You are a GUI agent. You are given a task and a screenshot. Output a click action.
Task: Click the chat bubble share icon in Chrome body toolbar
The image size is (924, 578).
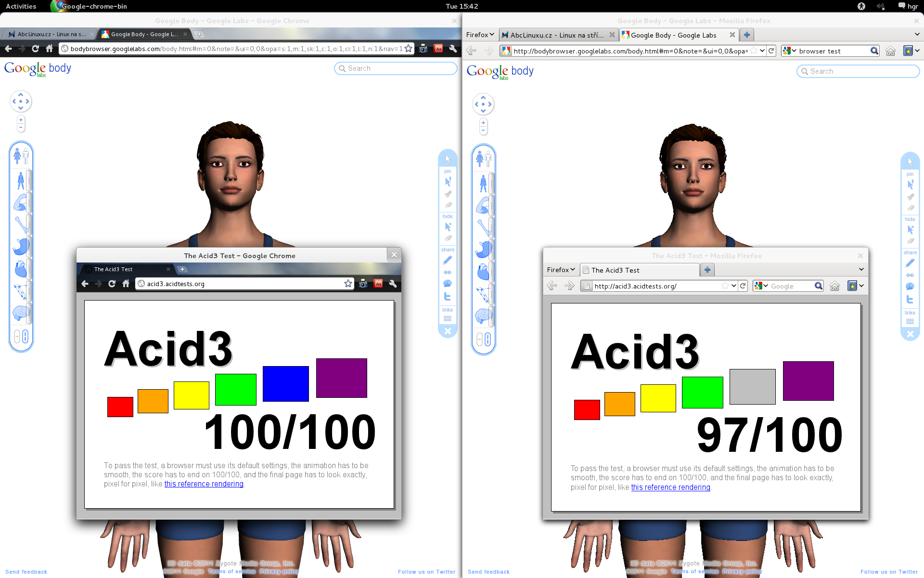(448, 284)
